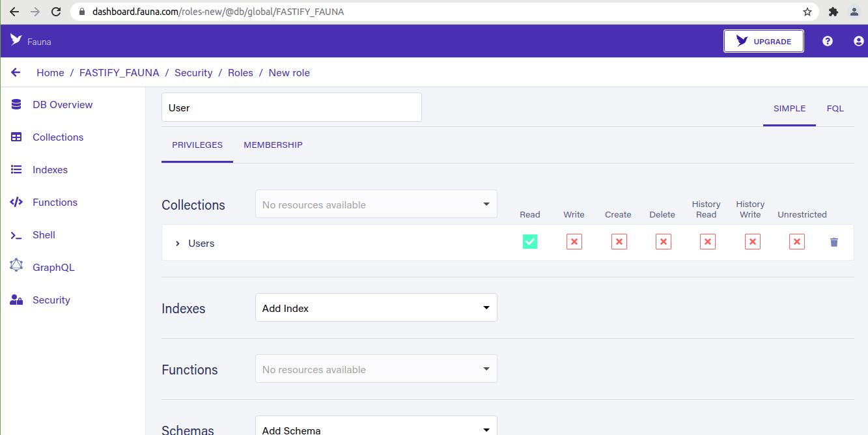
Task: Click the Collections table icon
Action: coord(16,137)
